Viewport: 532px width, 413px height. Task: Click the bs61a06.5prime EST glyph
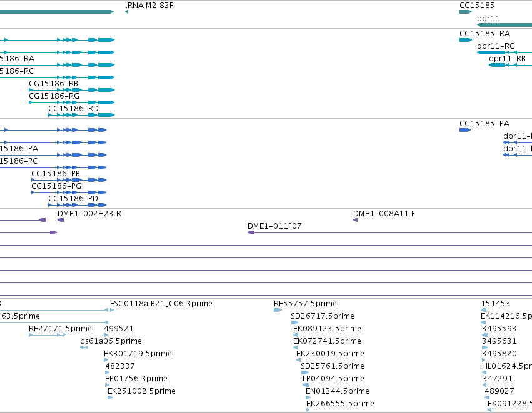tap(84, 347)
